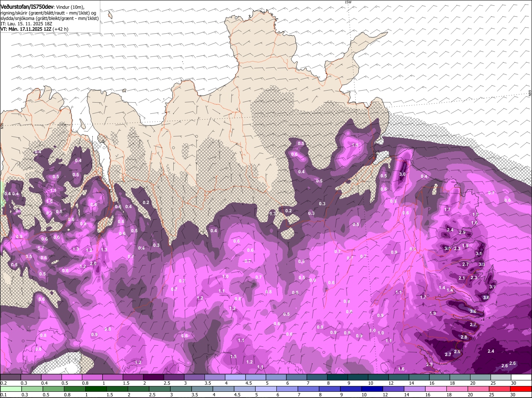Click the 'VT: Mán. 17.11.2025 12Z' valid time
Screen dimensions: 532x398
26,29
